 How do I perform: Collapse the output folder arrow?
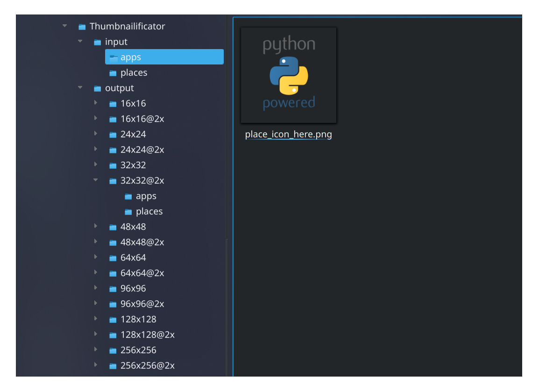point(80,88)
